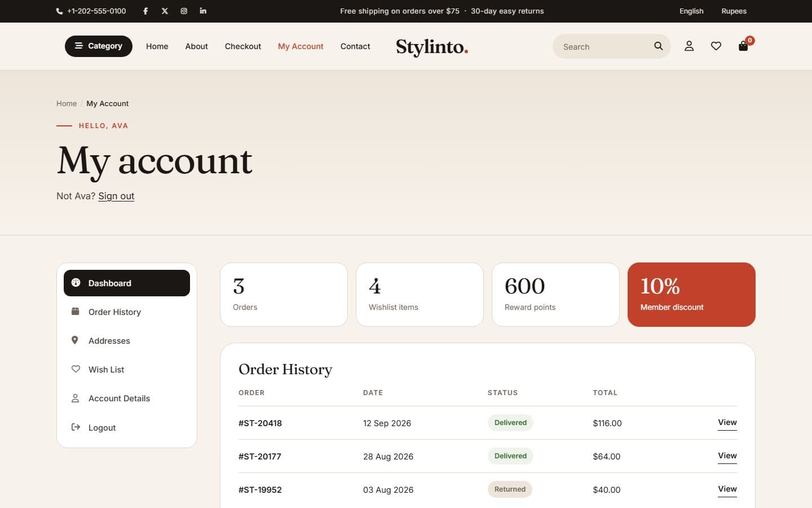Click the Sign out link

(116, 196)
